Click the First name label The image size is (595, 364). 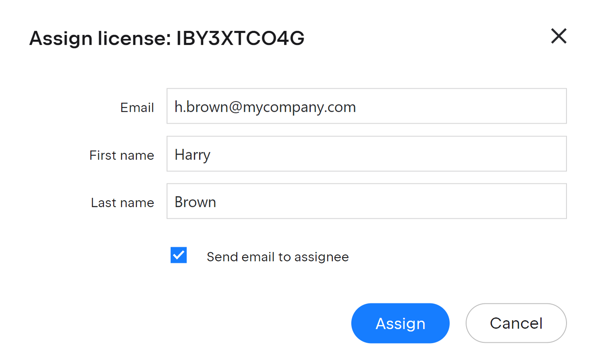[x=122, y=155]
